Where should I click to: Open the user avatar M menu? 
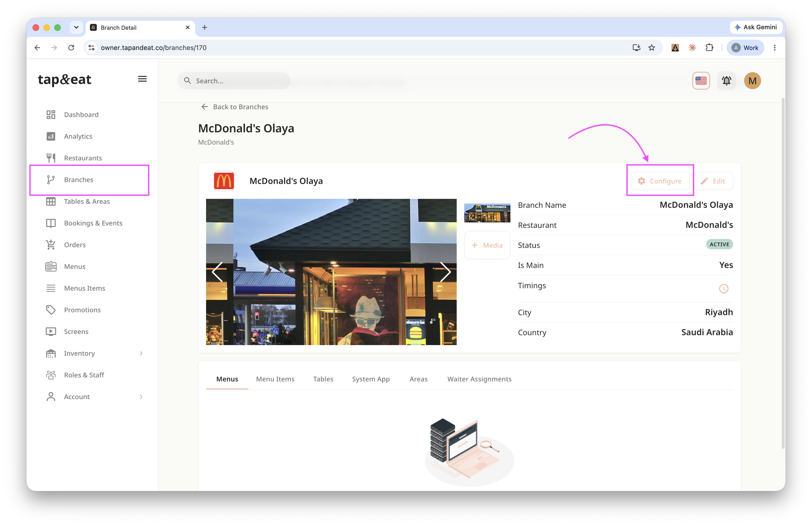(x=752, y=81)
